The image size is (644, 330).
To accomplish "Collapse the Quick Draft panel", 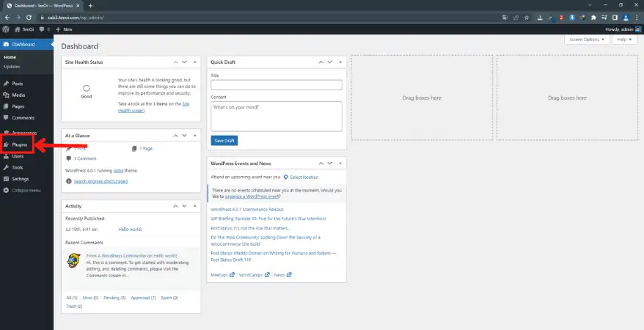I will (x=340, y=62).
